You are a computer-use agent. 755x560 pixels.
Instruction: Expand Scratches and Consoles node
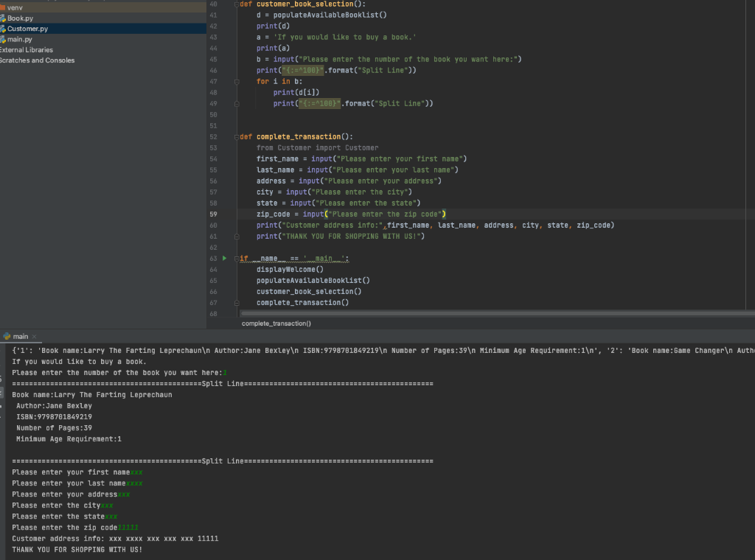pyautogui.click(x=37, y=60)
